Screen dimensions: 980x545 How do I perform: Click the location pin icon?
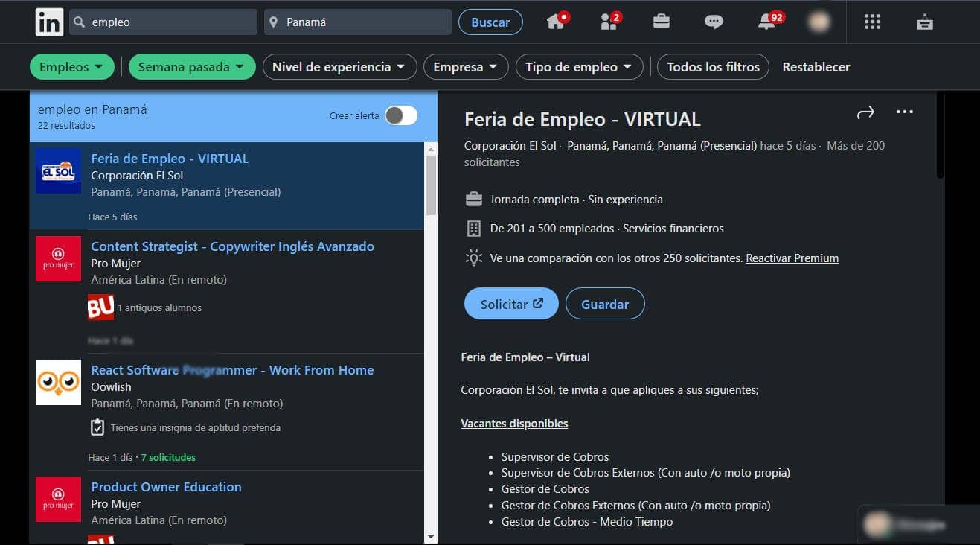[x=275, y=22]
